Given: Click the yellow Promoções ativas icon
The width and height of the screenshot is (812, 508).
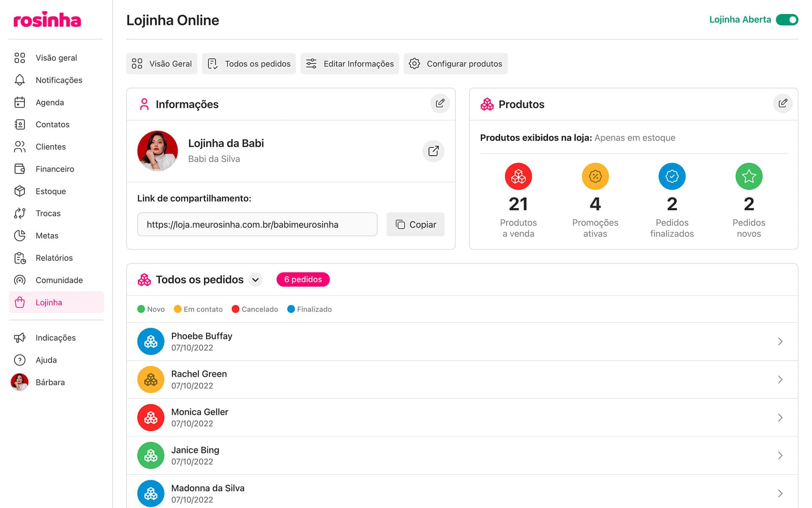Looking at the screenshot, I should 595,176.
